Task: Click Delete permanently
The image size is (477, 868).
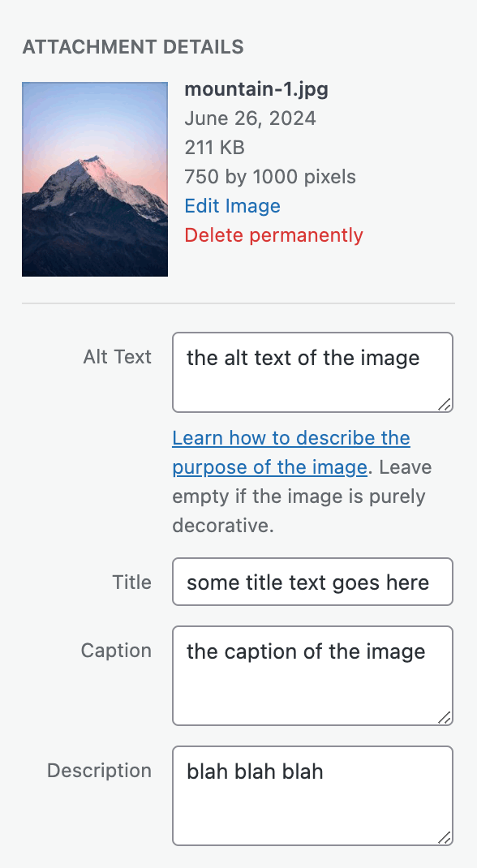Action: pos(273,235)
